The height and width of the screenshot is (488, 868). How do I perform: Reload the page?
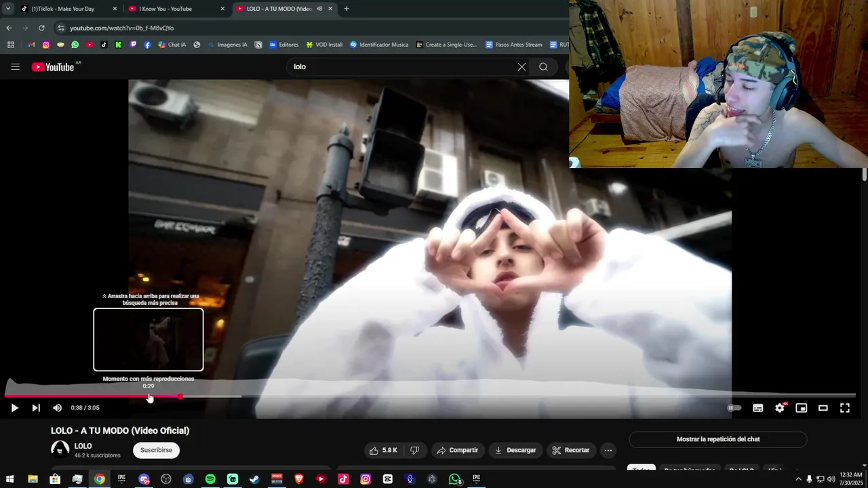[x=41, y=28]
